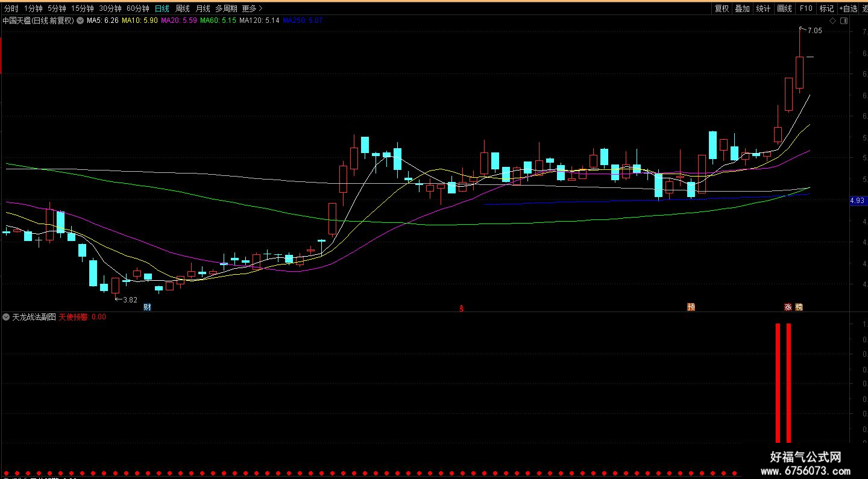
Task: Click the blue 4.93 price label on axis
Action: (858, 201)
